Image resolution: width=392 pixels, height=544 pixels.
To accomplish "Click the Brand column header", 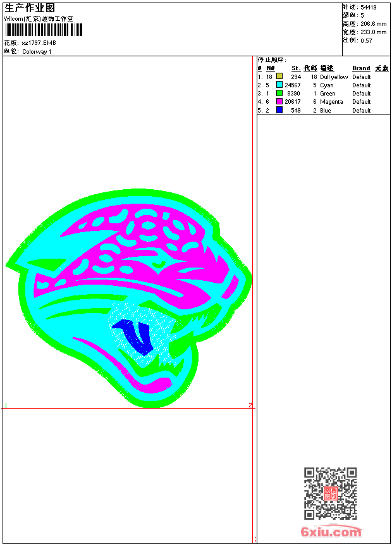I will coord(361,68).
